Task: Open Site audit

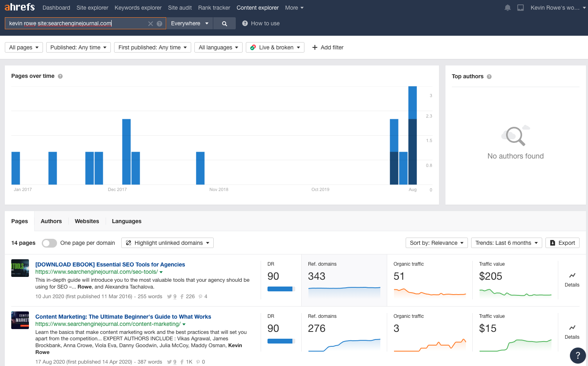Action: [x=180, y=8]
